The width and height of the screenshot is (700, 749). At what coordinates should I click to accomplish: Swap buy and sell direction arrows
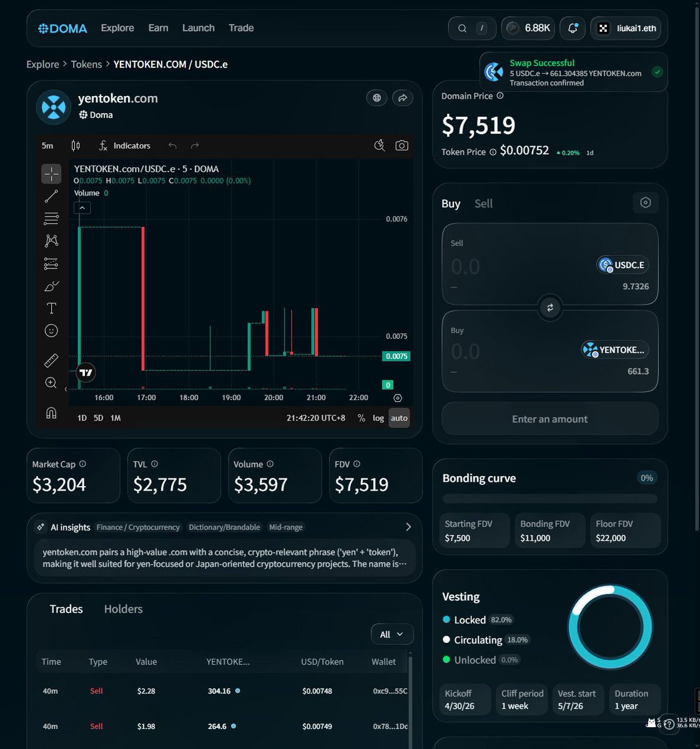[550, 308]
